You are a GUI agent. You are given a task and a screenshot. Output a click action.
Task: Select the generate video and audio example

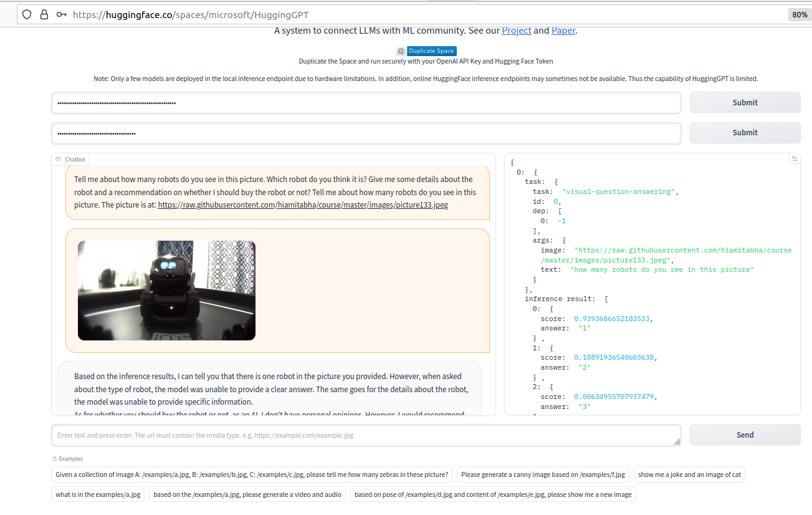click(x=247, y=494)
